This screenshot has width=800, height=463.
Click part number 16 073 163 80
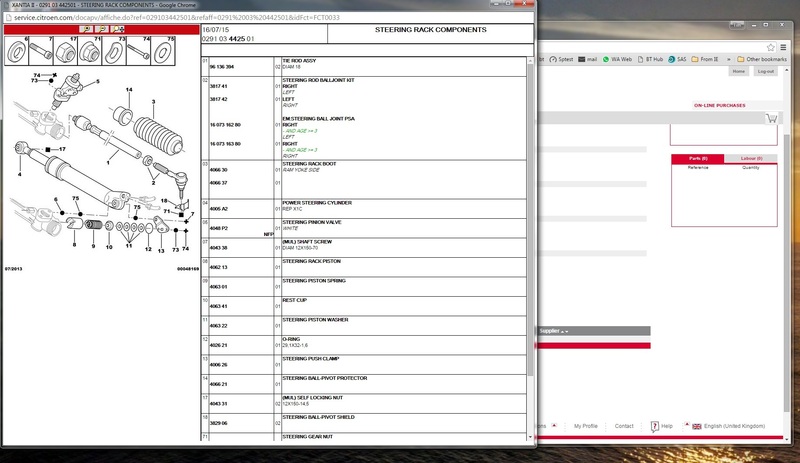[225, 144]
